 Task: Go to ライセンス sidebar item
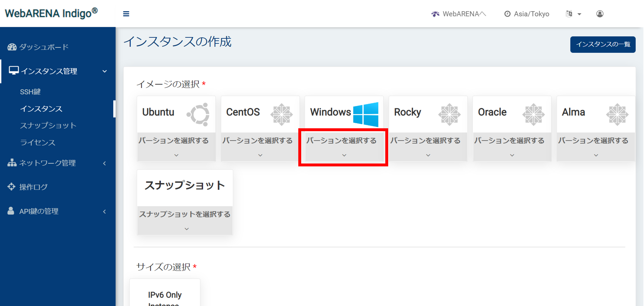pyautogui.click(x=38, y=142)
